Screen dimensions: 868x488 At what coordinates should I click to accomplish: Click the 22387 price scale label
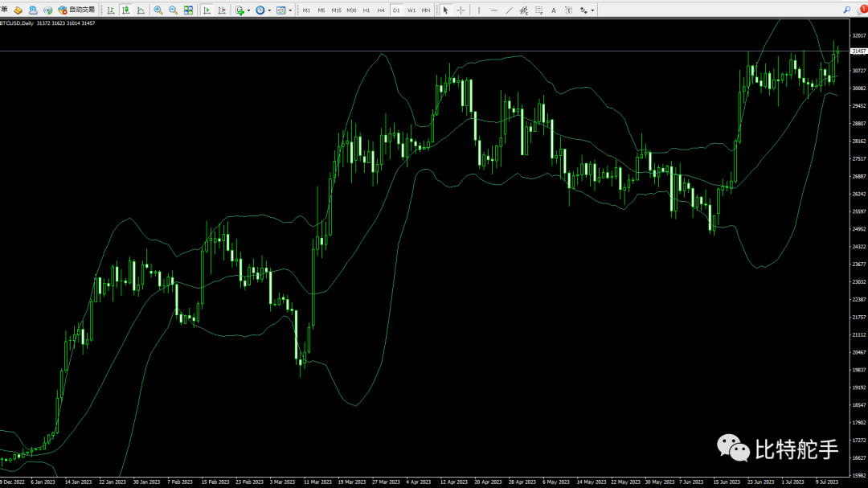pos(859,300)
